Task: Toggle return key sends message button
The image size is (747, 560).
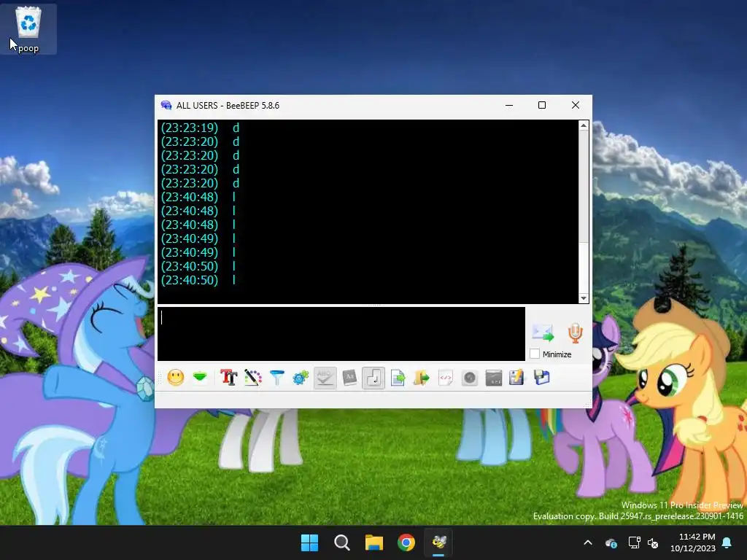Action: [373, 378]
